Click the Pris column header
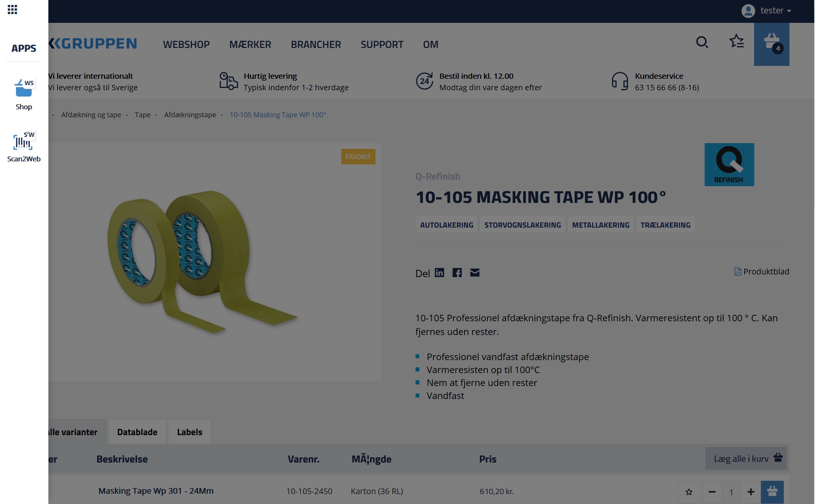 pos(487,459)
